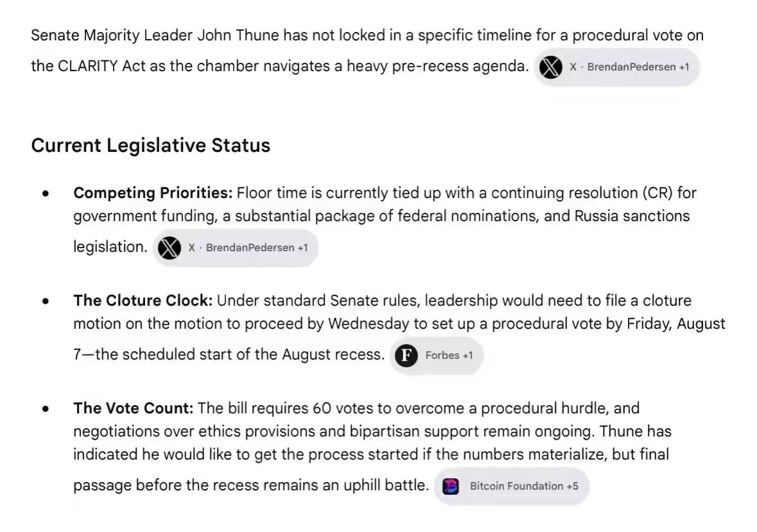Click the X logo beside the word legislation

(169, 248)
